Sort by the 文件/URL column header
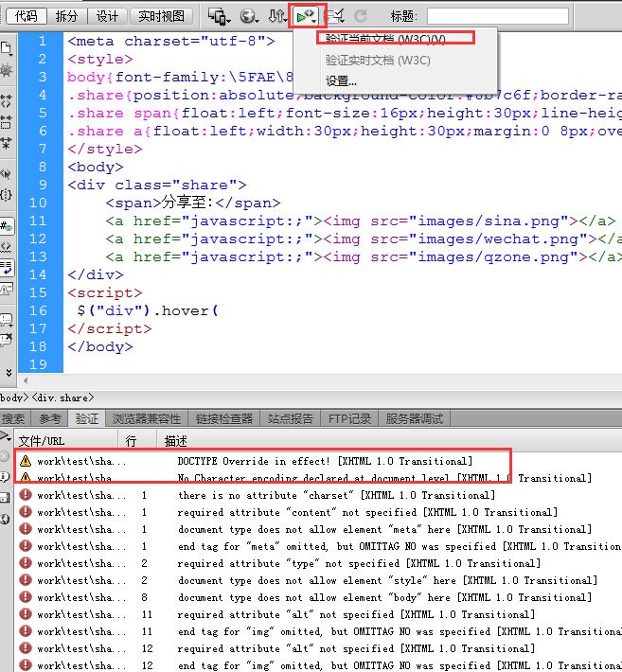This screenshot has width=622, height=672. point(66,440)
